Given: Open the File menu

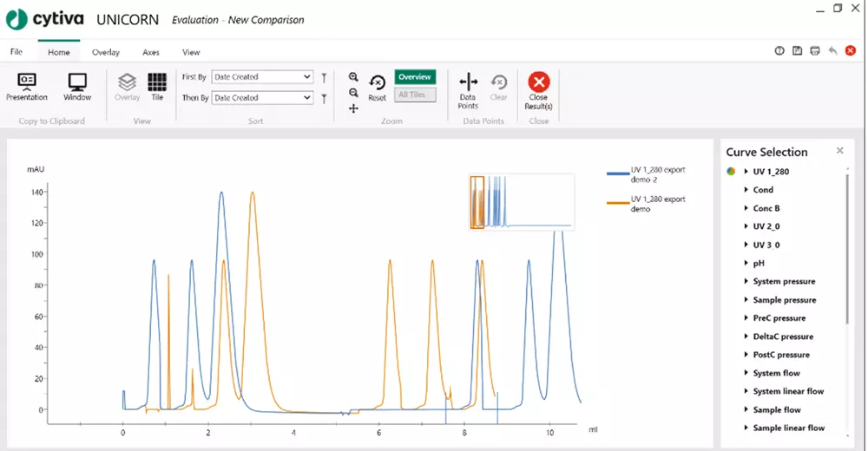Looking at the screenshot, I should tap(16, 52).
